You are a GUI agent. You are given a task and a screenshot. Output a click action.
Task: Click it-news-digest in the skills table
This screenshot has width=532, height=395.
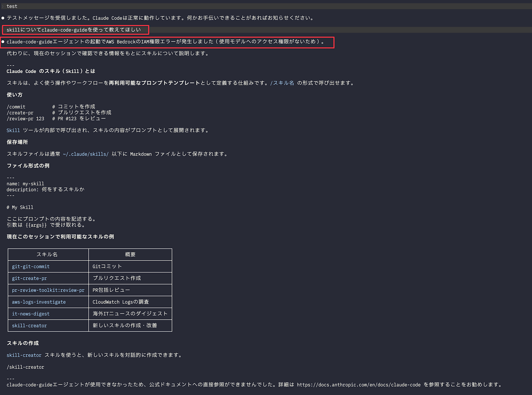click(31, 314)
